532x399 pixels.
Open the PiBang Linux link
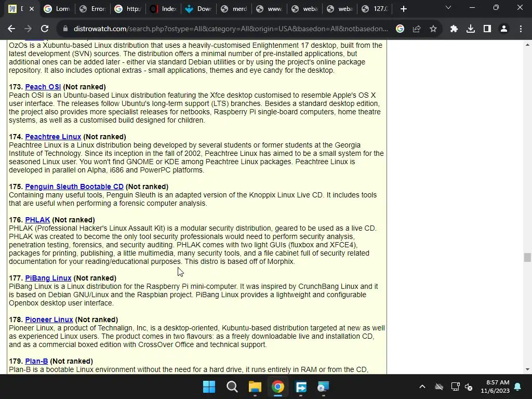tap(48, 278)
